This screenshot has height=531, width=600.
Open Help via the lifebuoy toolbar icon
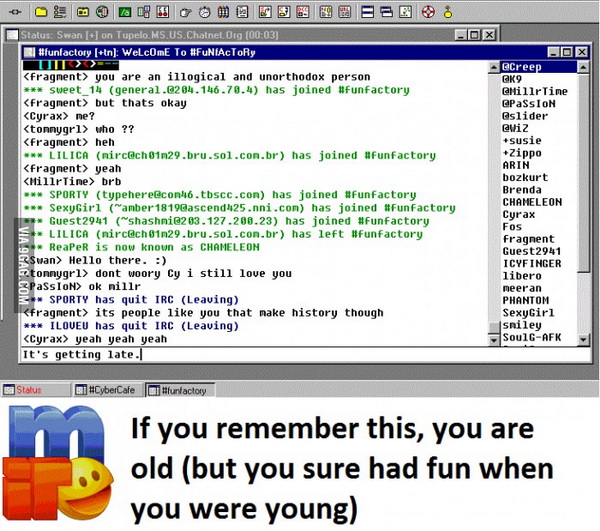(x=427, y=11)
